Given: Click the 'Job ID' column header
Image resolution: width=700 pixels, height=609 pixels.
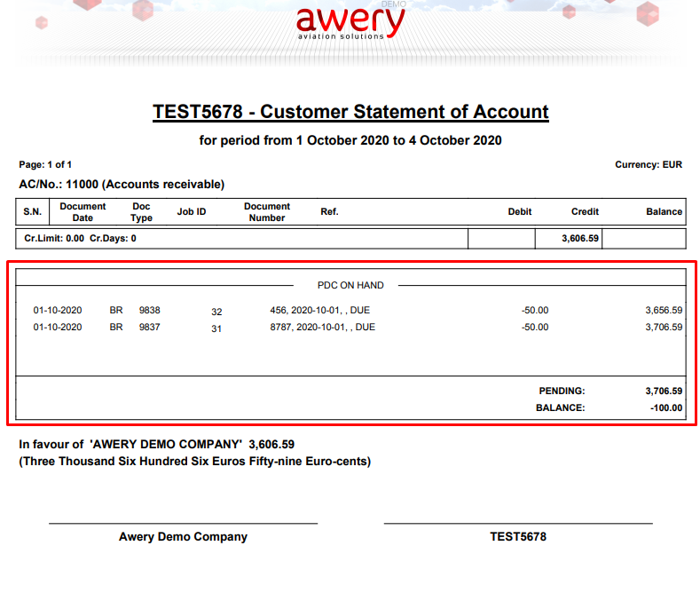Looking at the screenshot, I should (x=192, y=212).
